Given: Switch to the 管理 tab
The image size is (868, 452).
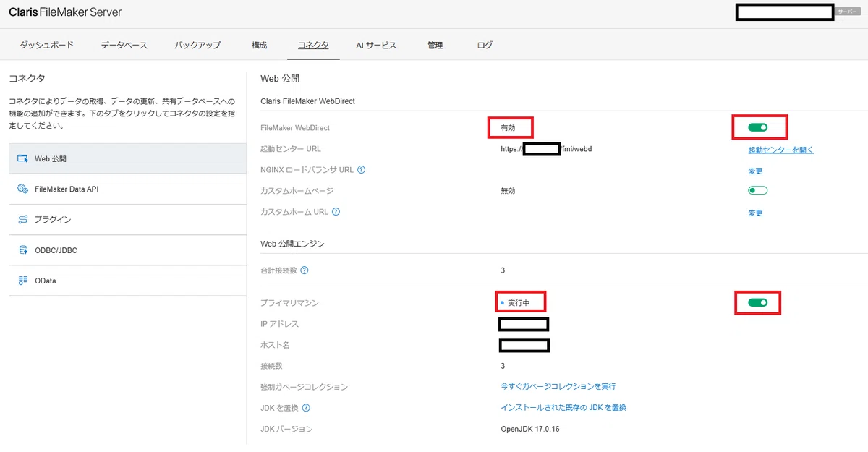Looking at the screenshot, I should click(435, 45).
